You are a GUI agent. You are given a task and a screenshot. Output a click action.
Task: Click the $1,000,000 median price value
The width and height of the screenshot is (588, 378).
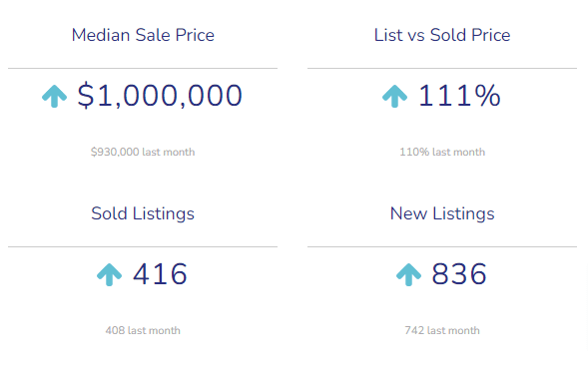pyautogui.click(x=160, y=96)
